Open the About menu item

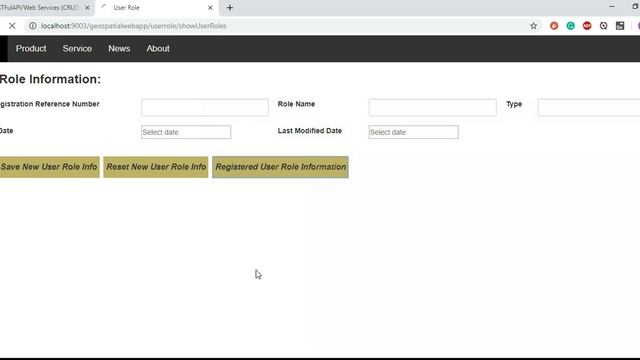click(x=158, y=49)
